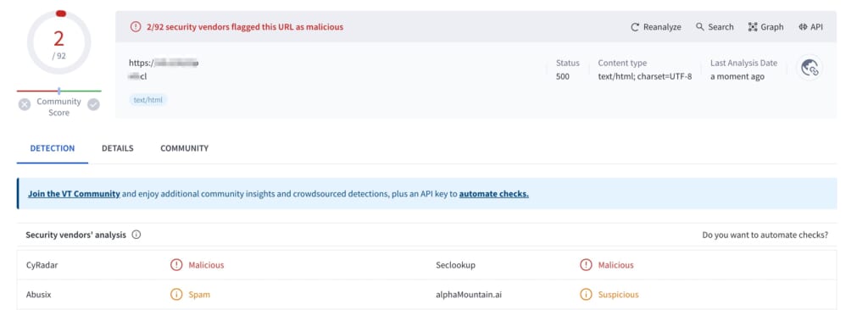Open Search via magnifier icon
The image size is (868, 310).
click(x=699, y=26)
